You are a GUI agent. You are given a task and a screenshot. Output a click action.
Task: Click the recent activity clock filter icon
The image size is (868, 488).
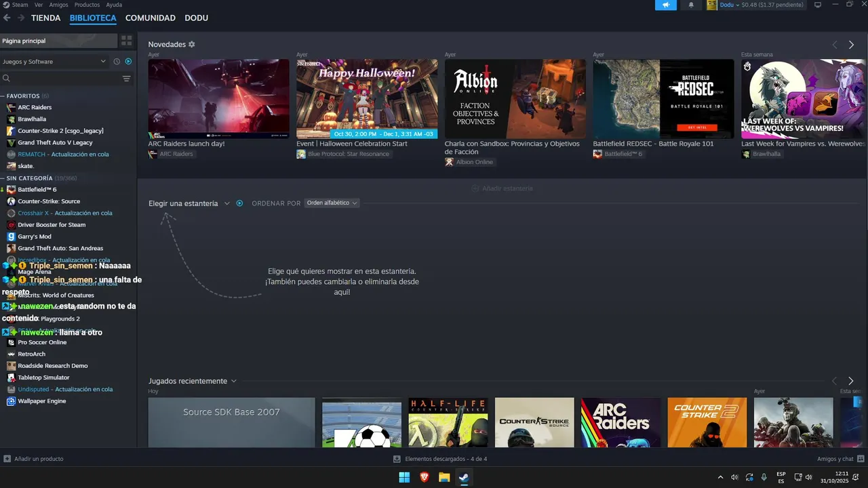tap(117, 61)
